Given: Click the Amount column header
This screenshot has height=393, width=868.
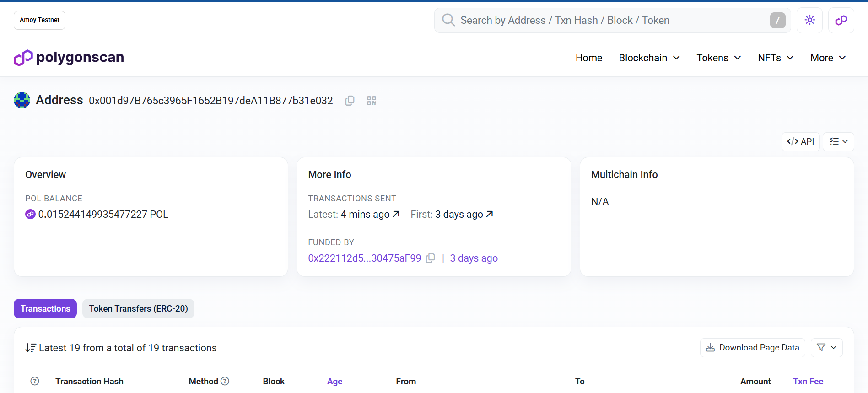Looking at the screenshot, I should click(755, 381).
